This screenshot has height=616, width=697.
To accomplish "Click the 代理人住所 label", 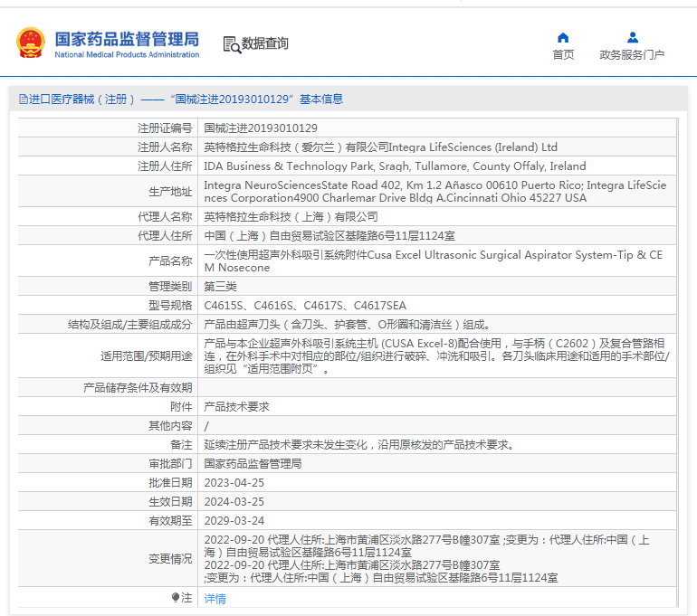I will pyautogui.click(x=165, y=236).
